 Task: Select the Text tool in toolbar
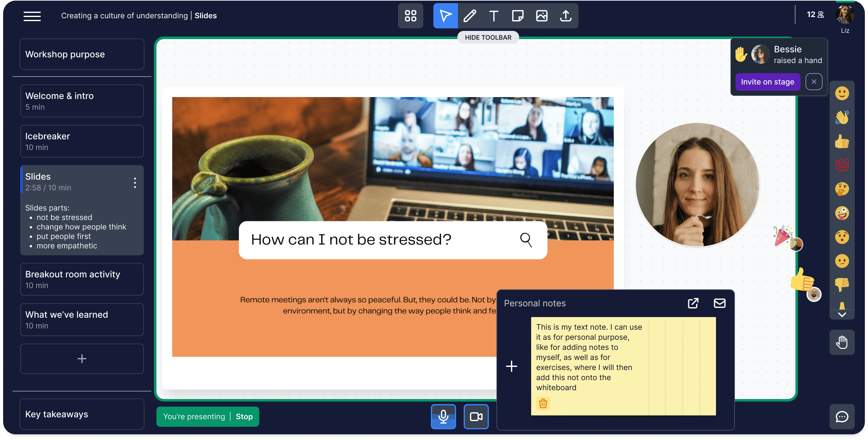(494, 16)
